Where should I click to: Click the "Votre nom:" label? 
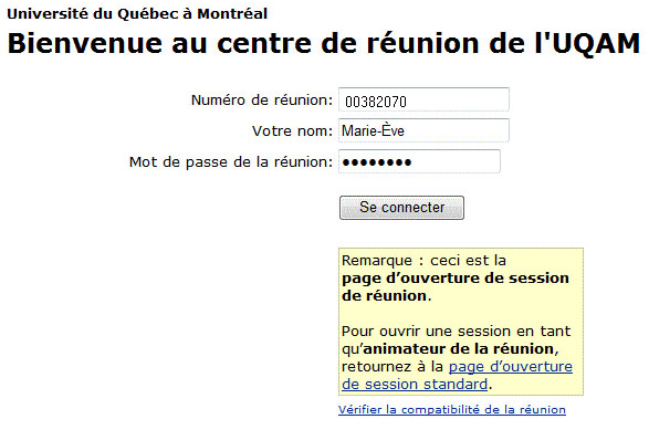[292, 131]
